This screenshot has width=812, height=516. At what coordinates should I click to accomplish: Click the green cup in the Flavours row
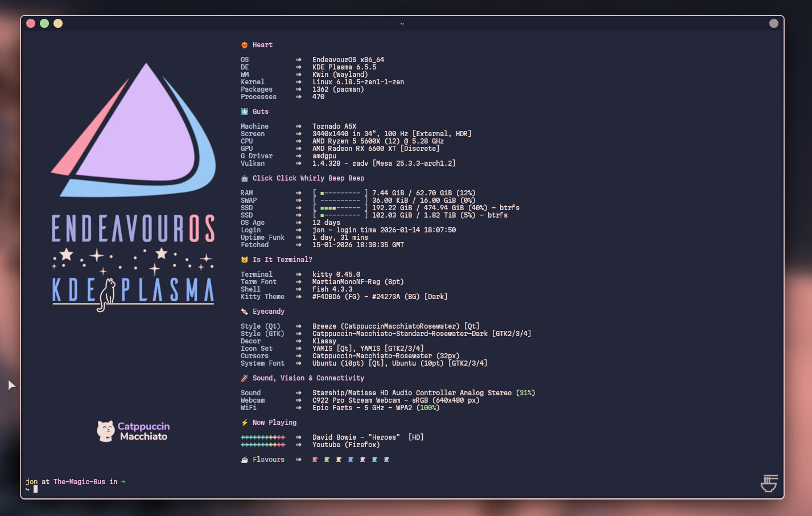click(327, 460)
